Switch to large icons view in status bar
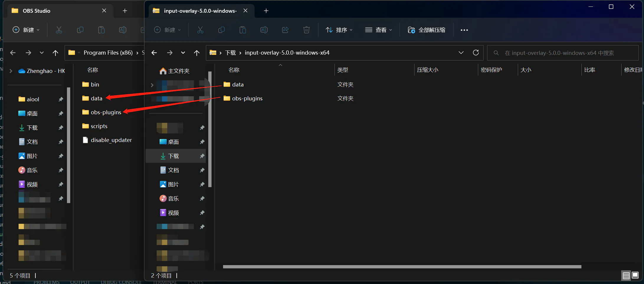 [x=635, y=275]
